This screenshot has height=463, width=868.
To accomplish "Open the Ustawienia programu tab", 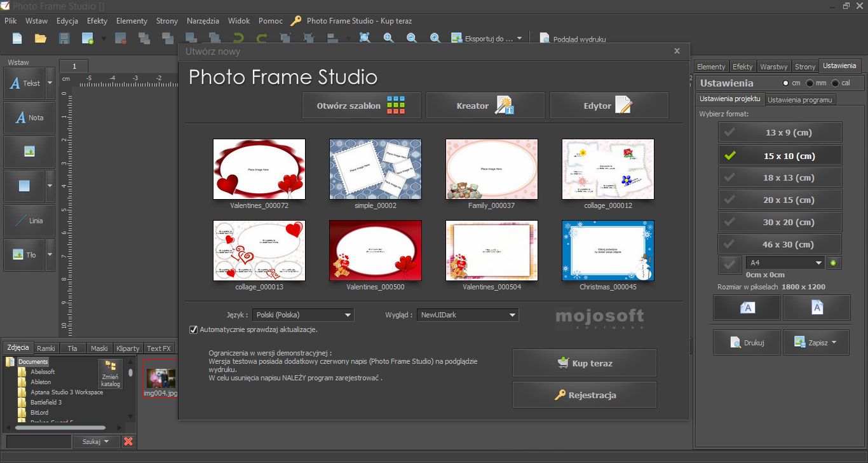I will tap(800, 99).
